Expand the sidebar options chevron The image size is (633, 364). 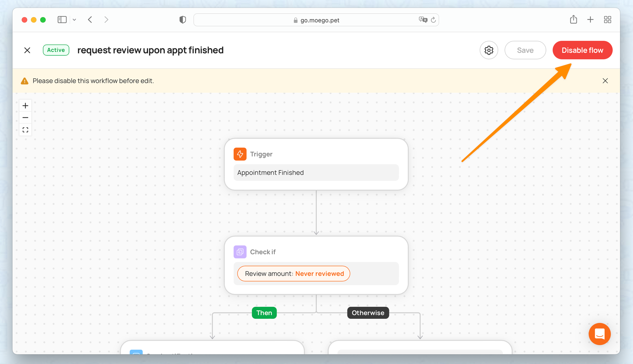tap(74, 20)
